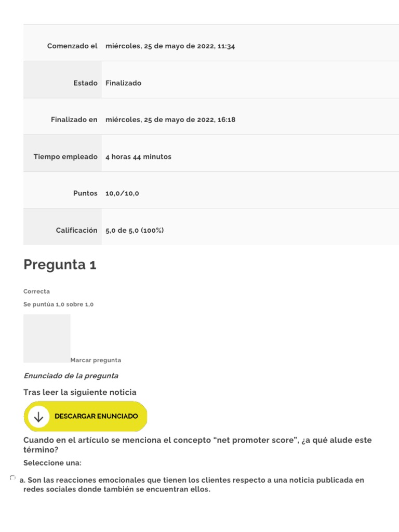The image size is (399, 532).
Task: Click the Seleccione una prompt
Action: [52, 463]
